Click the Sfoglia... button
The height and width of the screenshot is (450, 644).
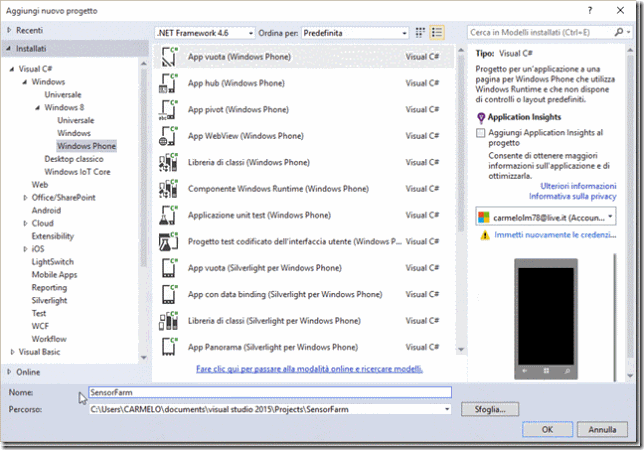pos(490,409)
